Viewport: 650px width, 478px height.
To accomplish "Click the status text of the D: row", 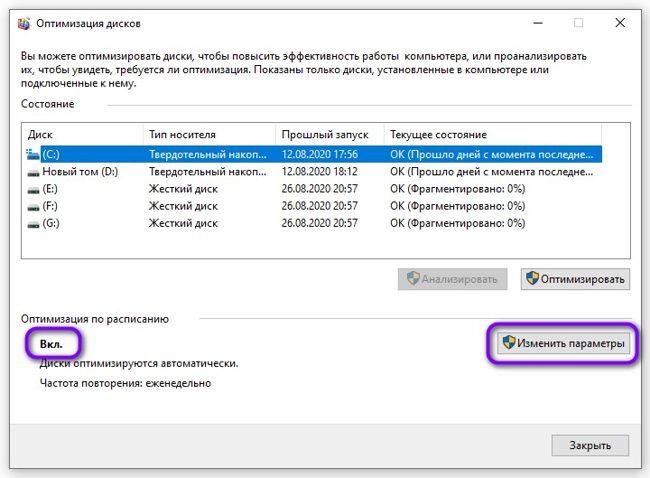I will pos(492,172).
